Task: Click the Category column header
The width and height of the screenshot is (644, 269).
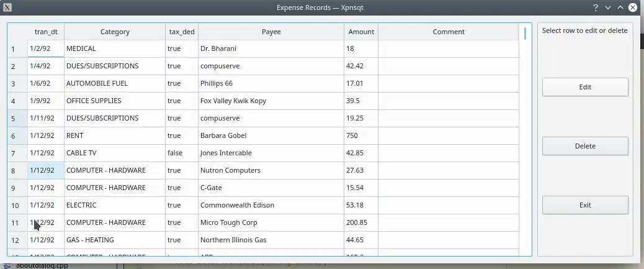Action: click(x=115, y=32)
